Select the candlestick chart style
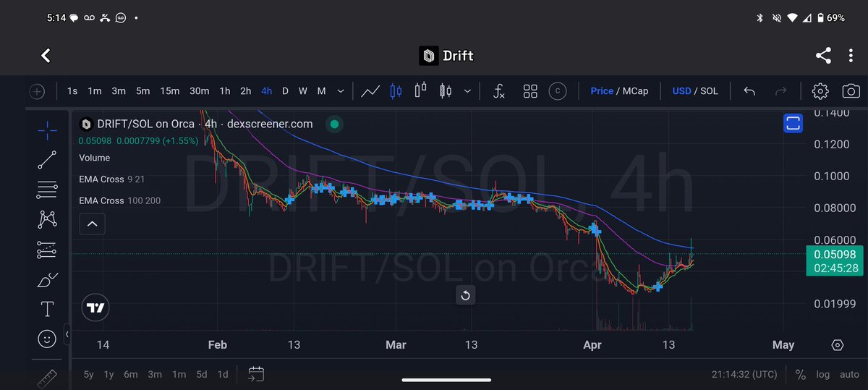868x390 pixels. tap(395, 91)
